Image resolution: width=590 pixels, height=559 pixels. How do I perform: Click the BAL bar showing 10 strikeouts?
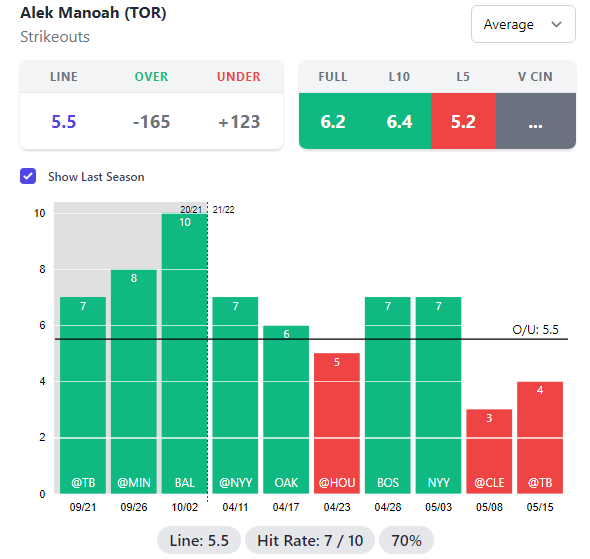pos(184,354)
